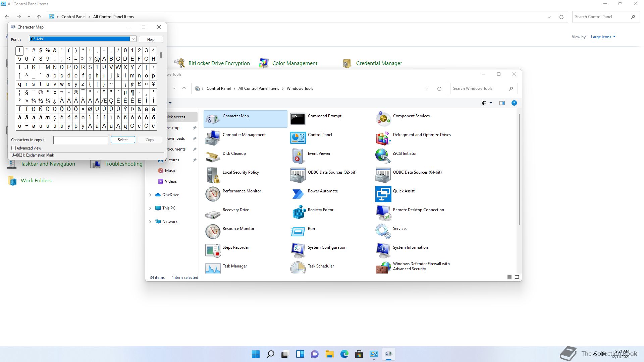Viewport: 644px width, 362px height.
Task: Open Power Automate icon
Action: coord(298,194)
